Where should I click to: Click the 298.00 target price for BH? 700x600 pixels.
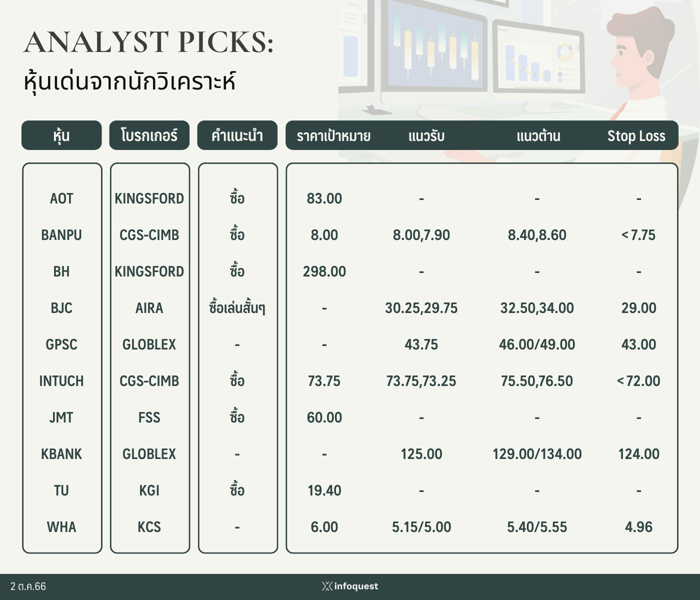click(x=324, y=271)
